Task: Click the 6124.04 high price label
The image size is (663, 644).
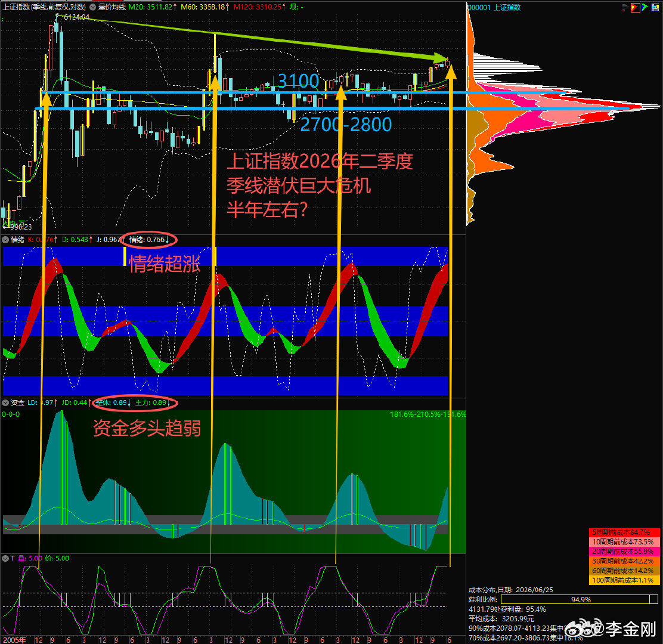Action: 76,17
